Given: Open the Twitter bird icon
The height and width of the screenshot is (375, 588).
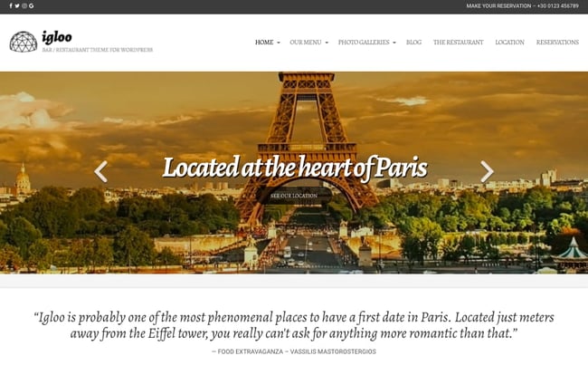Looking at the screenshot, I should pyautogui.click(x=17, y=5).
